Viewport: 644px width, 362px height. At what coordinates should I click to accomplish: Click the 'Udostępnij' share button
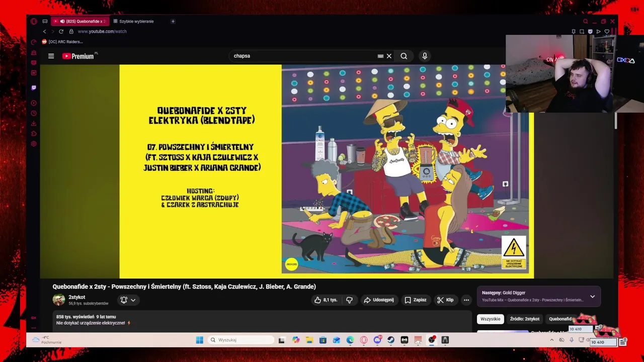378,300
